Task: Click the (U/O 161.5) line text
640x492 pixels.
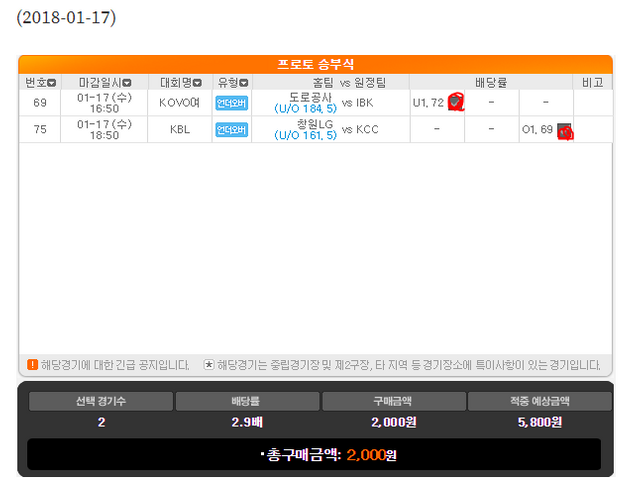Action: (x=306, y=135)
